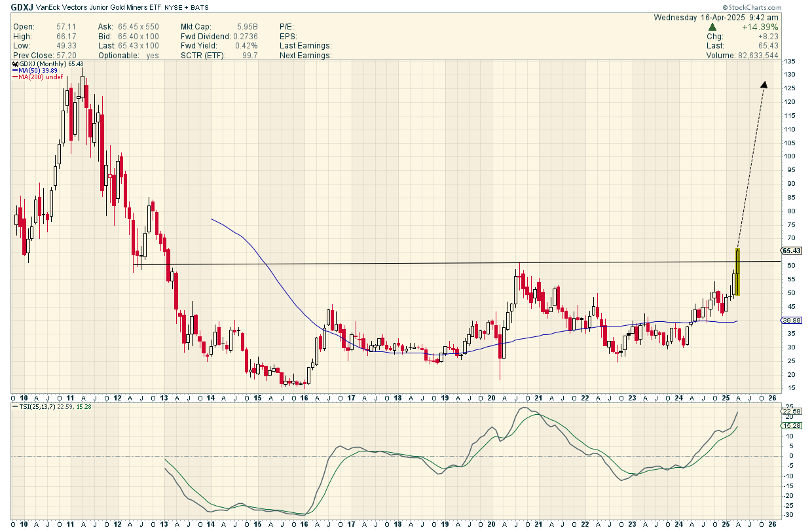Image resolution: width=812 pixels, height=530 pixels.
Task: Click the green 15.28 TSI signal axis tag
Action: point(791,425)
